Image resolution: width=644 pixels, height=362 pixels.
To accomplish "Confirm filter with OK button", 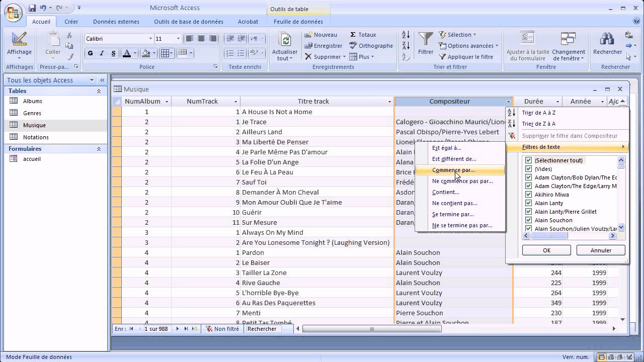I will tap(546, 250).
